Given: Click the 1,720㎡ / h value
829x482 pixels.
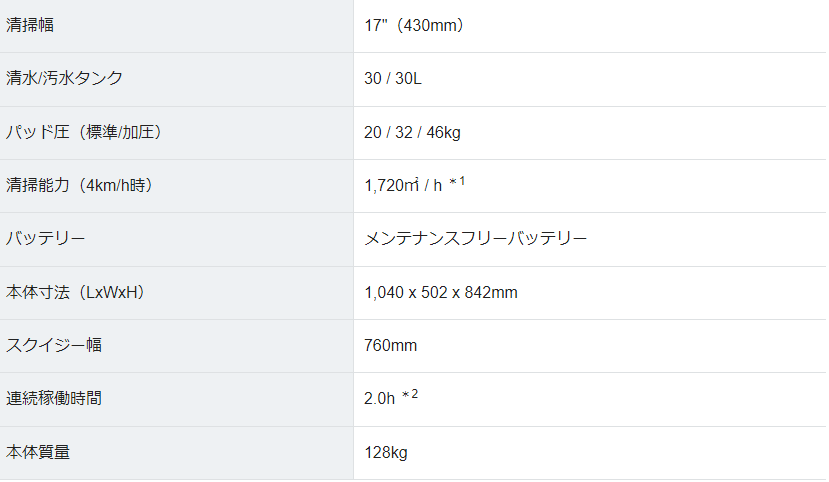Looking at the screenshot, I should click(x=403, y=186).
